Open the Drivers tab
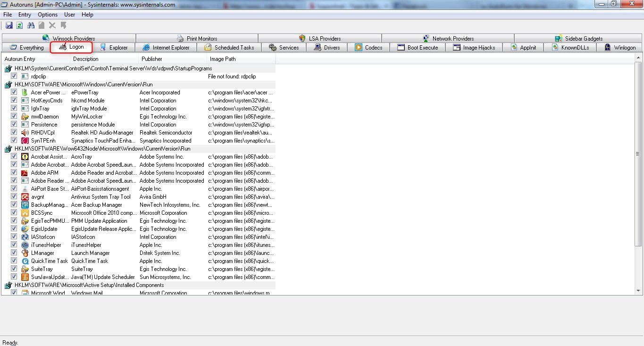This screenshot has height=346, width=644. click(x=326, y=48)
